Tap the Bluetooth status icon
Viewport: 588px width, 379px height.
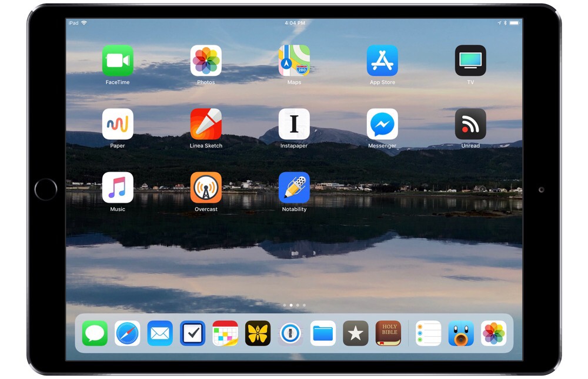(x=505, y=23)
